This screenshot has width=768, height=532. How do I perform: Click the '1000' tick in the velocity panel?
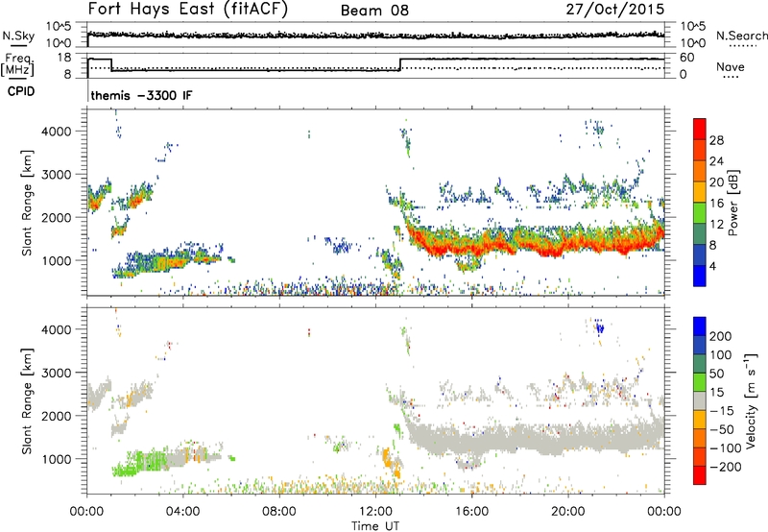[56, 459]
